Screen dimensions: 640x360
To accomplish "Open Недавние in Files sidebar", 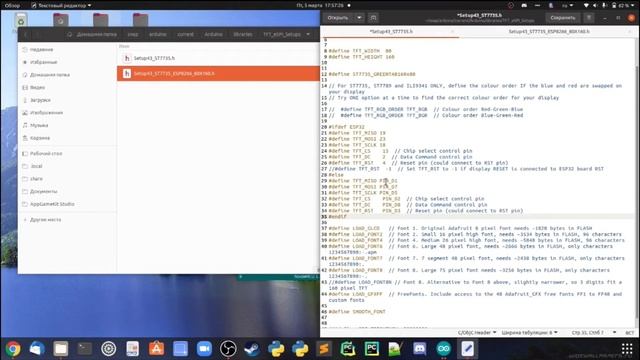I will (67, 49).
